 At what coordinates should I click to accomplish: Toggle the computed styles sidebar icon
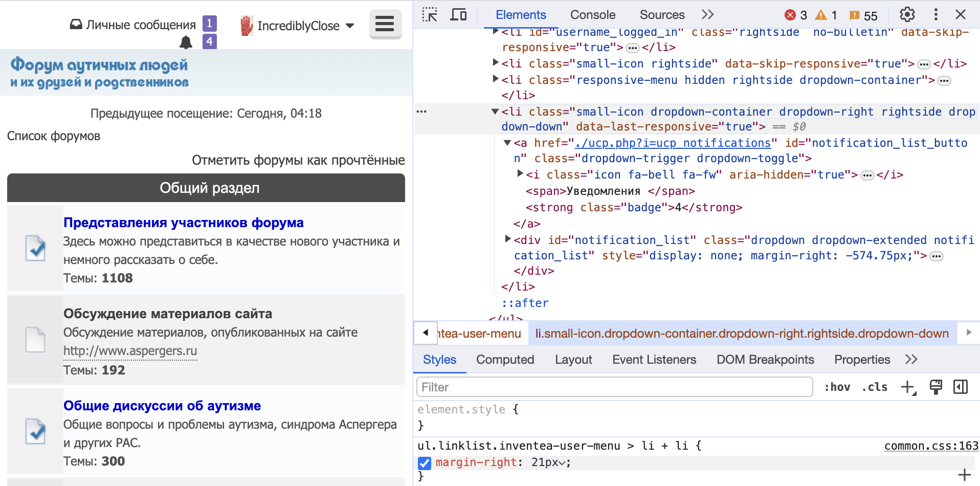click(x=961, y=387)
